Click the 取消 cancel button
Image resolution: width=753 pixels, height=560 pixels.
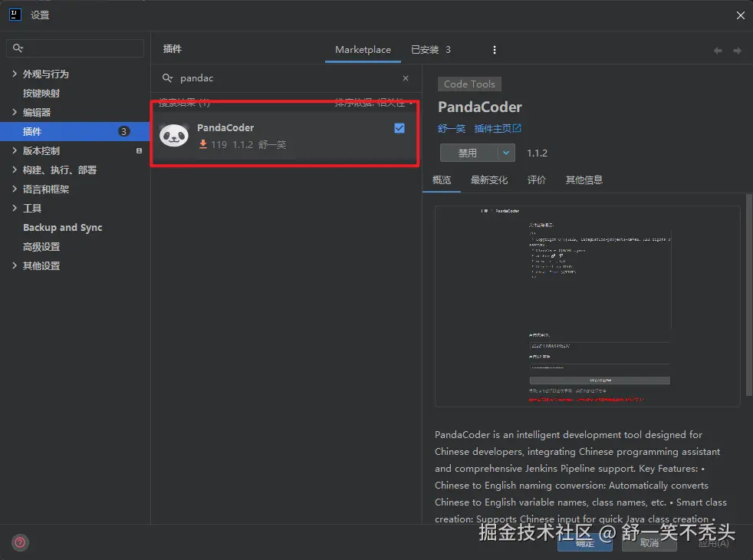coord(649,542)
